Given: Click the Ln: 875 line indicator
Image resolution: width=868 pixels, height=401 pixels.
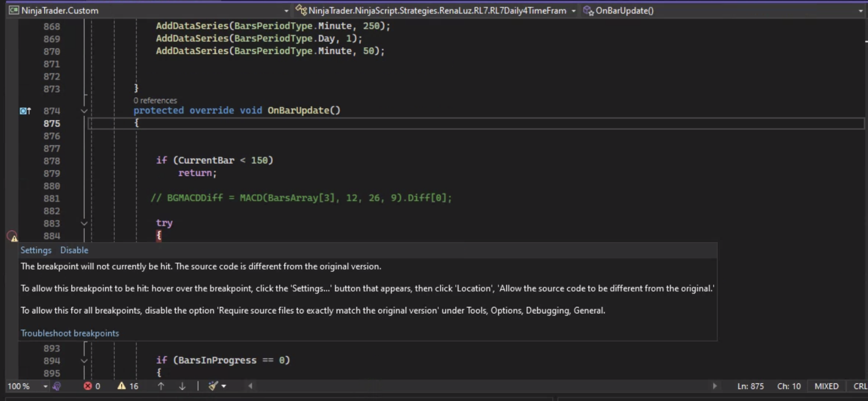Looking at the screenshot, I should coord(750,387).
